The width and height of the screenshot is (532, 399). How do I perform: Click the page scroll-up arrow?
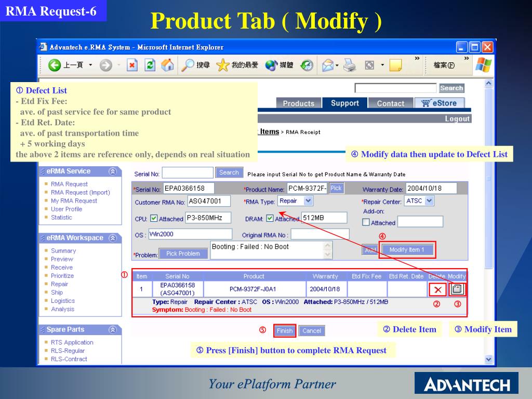(x=488, y=83)
